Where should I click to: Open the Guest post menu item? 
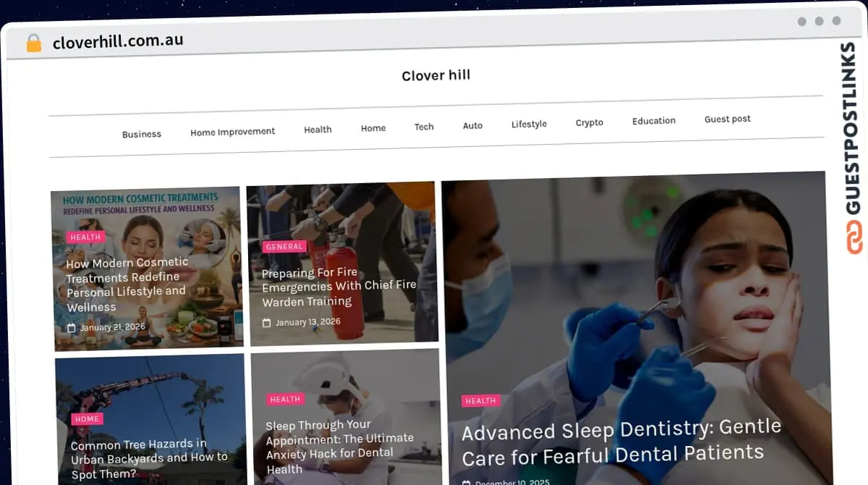pos(728,119)
